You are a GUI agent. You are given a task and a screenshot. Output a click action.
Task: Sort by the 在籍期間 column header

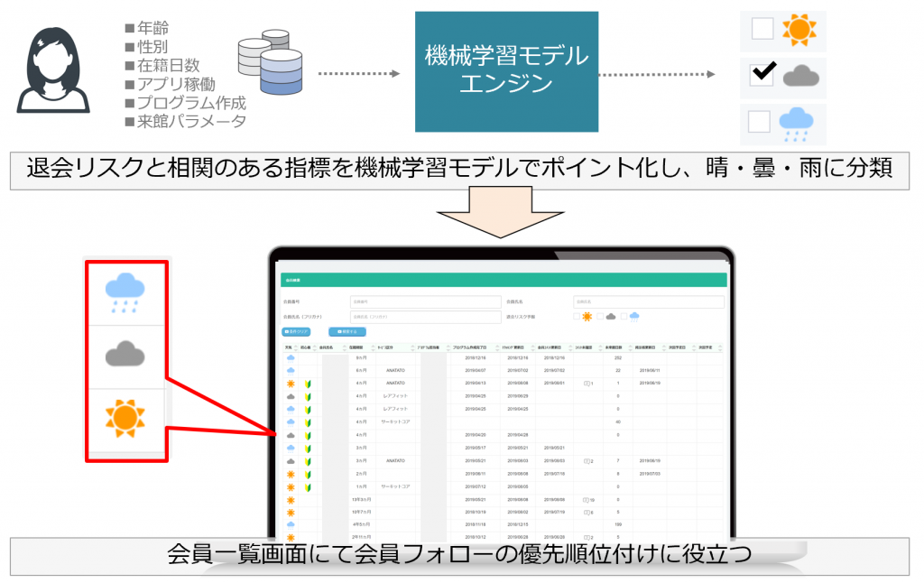361,347
